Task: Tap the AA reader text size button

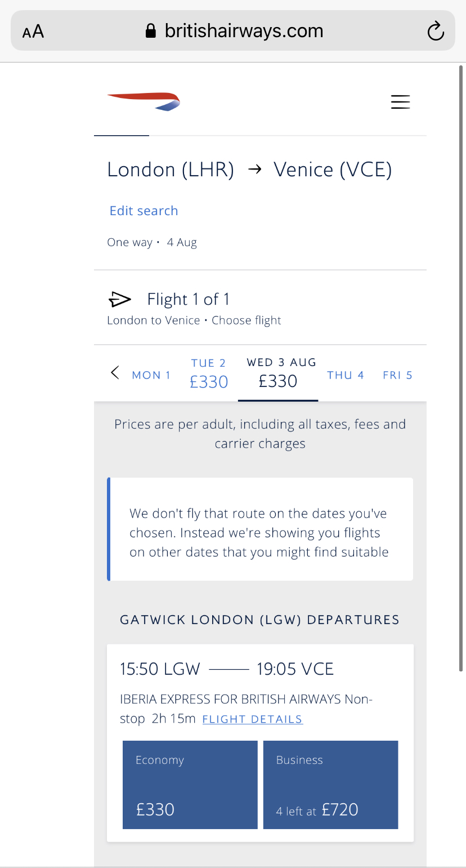Action: point(33,31)
